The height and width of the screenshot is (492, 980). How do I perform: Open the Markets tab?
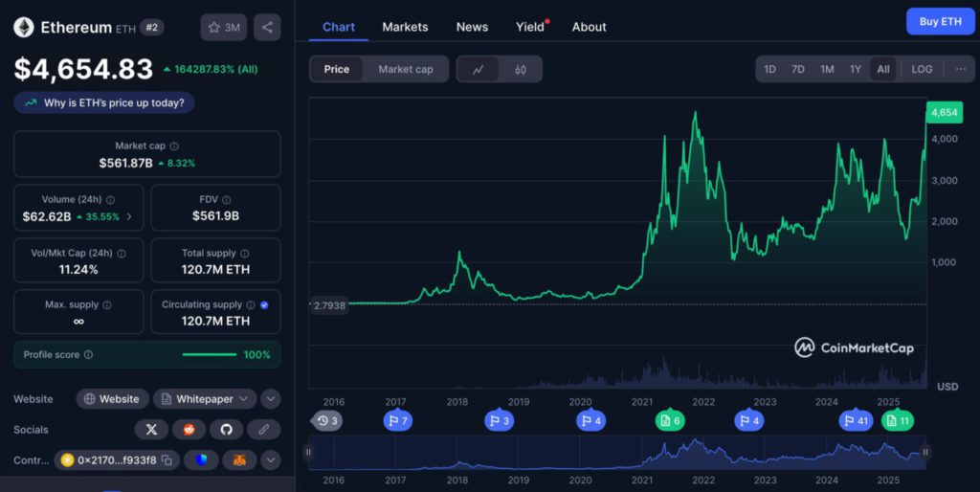click(x=405, y=27)
